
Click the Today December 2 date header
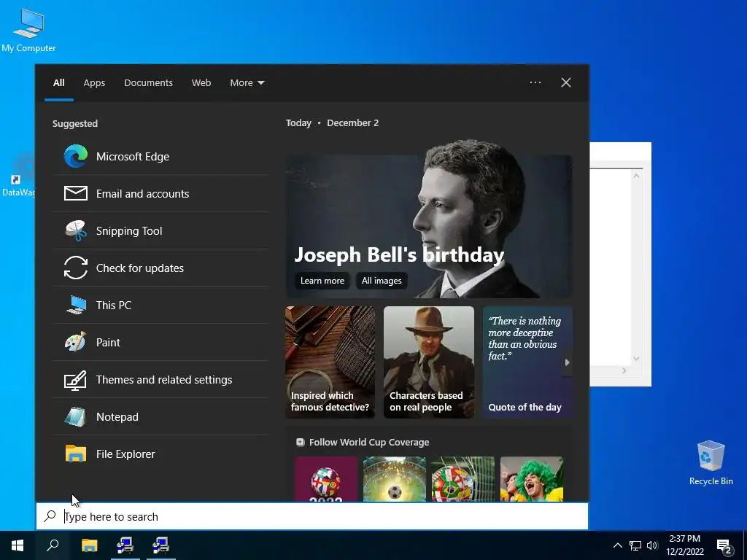click(x=332, y=122)
